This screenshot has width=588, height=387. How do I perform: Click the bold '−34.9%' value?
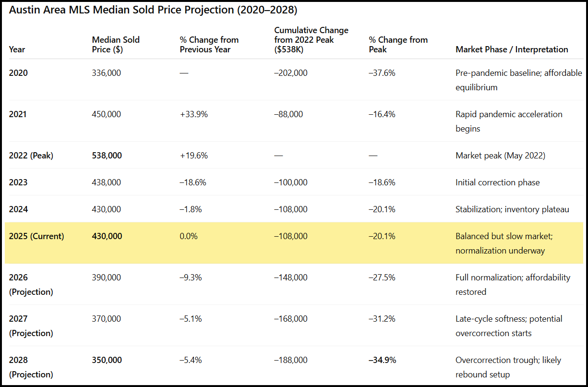[x=383, y=360]
